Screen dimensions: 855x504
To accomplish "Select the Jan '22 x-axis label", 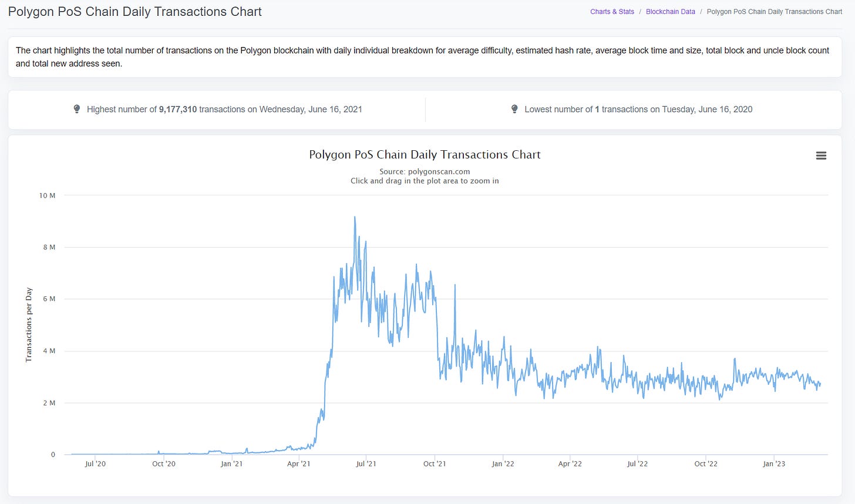I will [x=503, y=464].
